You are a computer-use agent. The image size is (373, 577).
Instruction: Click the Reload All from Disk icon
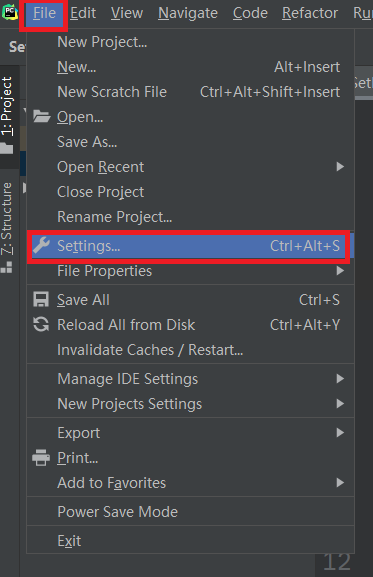click(x=41, y=325)
